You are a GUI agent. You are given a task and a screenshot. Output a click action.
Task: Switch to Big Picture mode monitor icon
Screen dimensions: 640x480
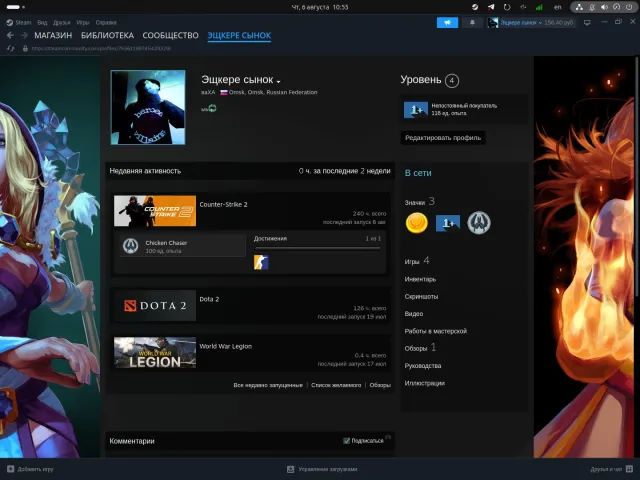[587, 22]
